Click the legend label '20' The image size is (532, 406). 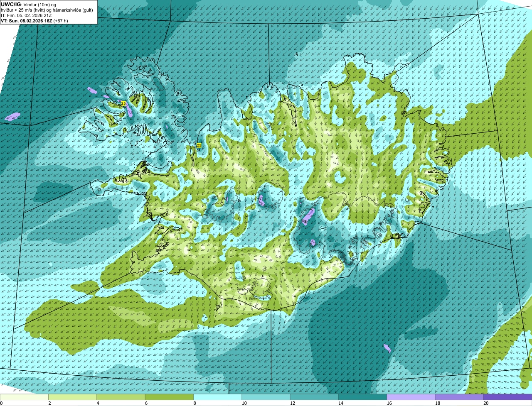[x=486, y=403]
